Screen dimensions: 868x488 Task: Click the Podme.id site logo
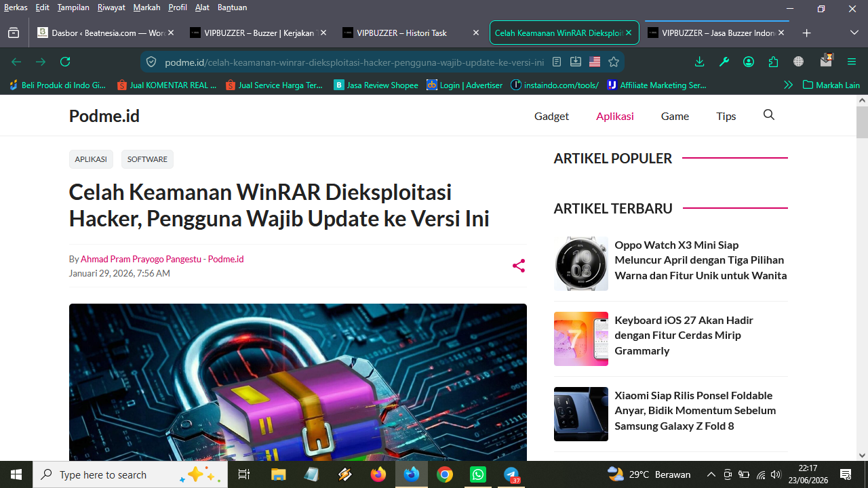point(104,116)
